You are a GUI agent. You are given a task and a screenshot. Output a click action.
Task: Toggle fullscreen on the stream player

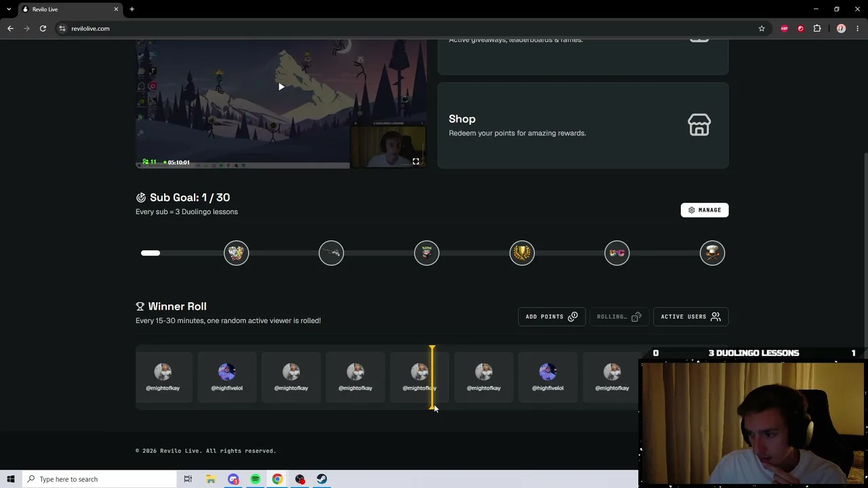(416, 161)
